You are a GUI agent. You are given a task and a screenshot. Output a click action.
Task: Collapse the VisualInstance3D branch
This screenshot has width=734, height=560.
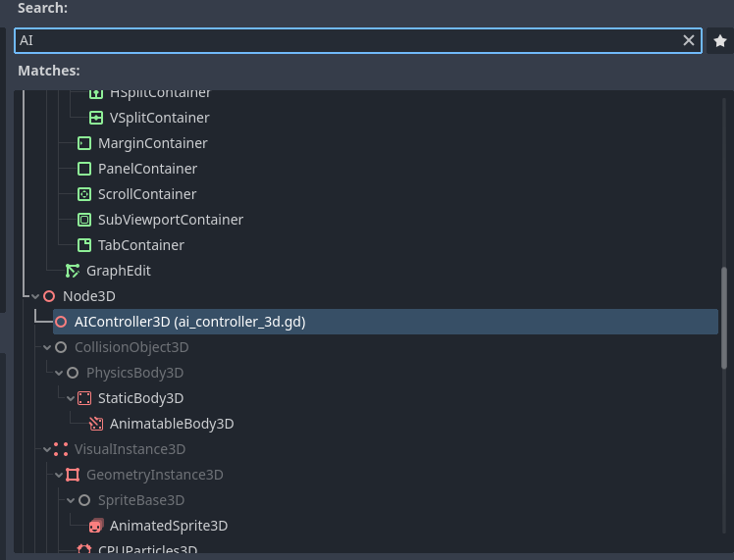click(x=47, y=449)
